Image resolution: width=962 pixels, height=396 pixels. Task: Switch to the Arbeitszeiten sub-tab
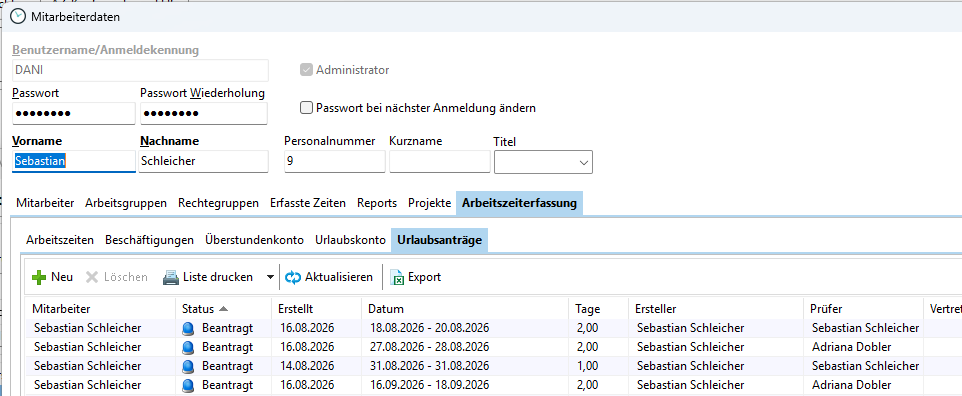pyautogui.click(x=60, y=240)
